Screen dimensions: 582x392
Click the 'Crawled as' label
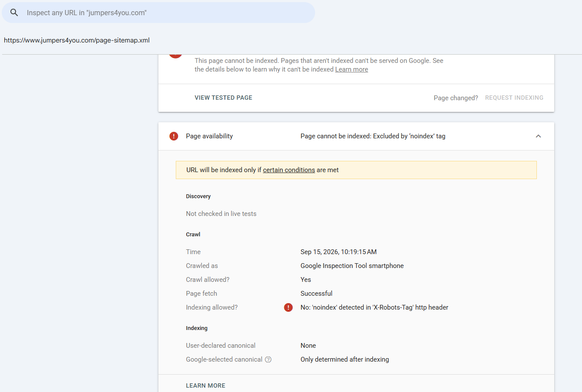[x=202, y=266]
